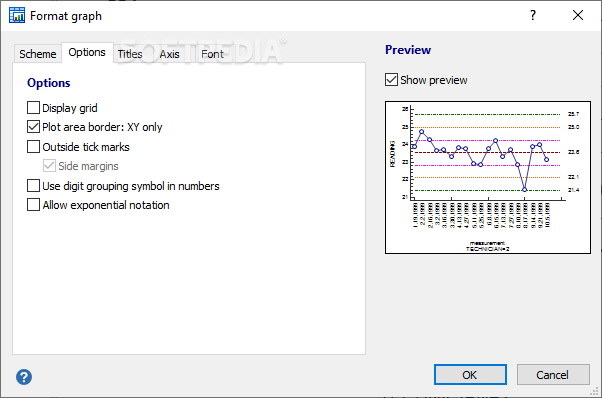Click the title bar question mark help button
The height and width of the screenshot is (398, 602).
click(533, 15)
